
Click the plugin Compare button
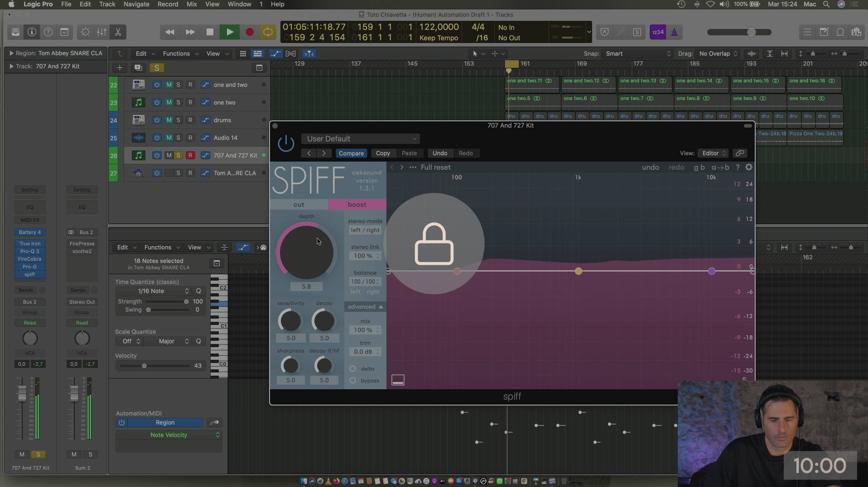[351, 153]
